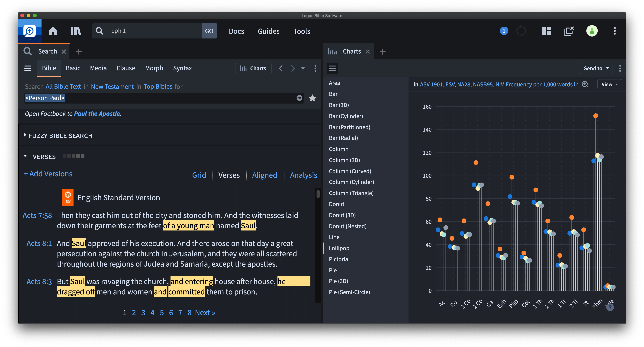View the notification badge with 1

(504, 31)
